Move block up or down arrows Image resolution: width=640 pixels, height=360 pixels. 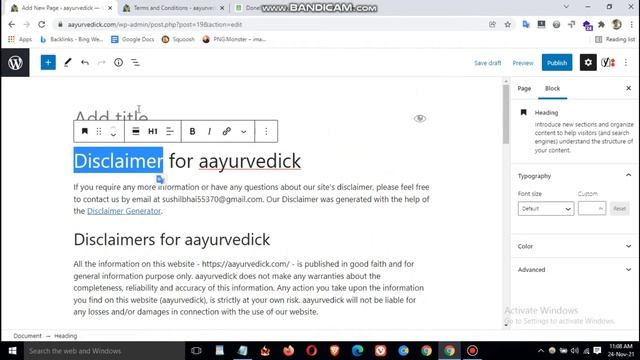point(113,131)
